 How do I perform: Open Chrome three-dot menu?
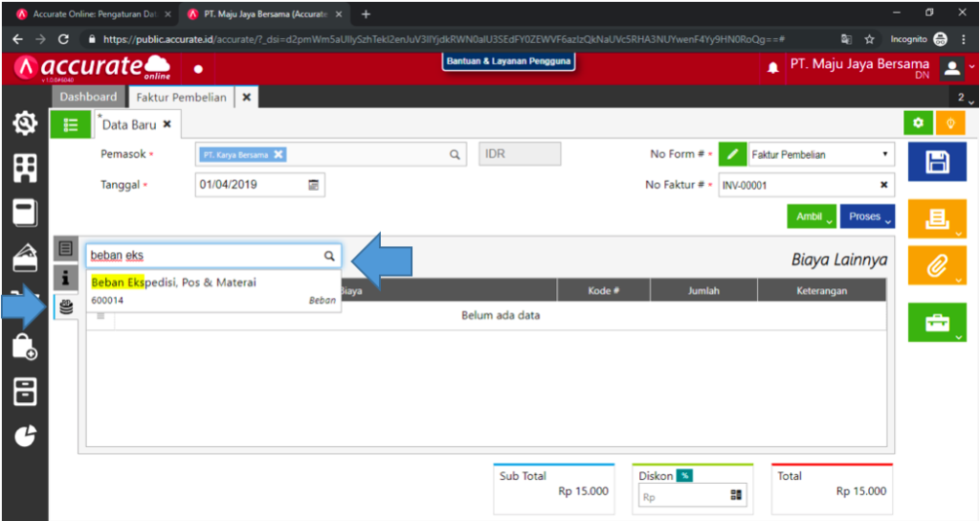point(963,38)
